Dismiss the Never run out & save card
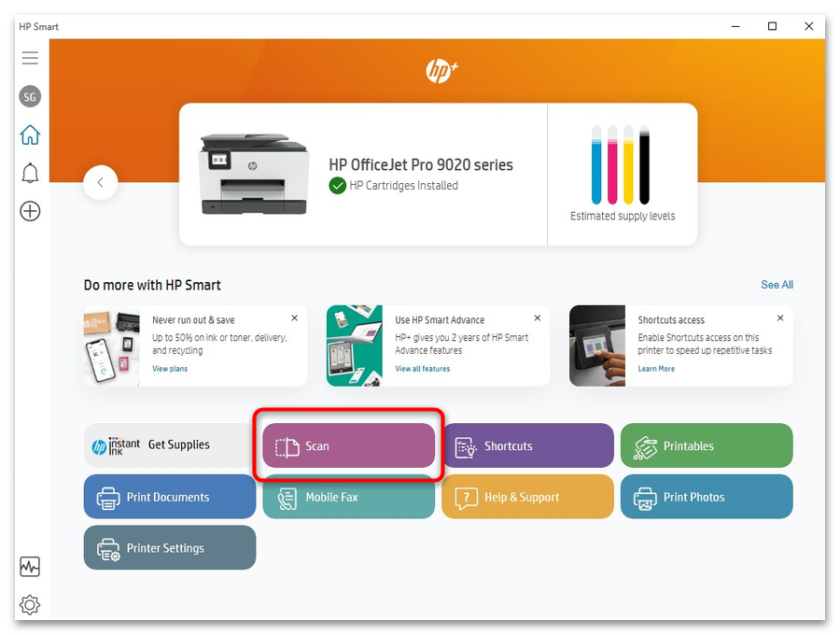The height and width of the screenshot is (635, 840). click(x=295, y=318)
